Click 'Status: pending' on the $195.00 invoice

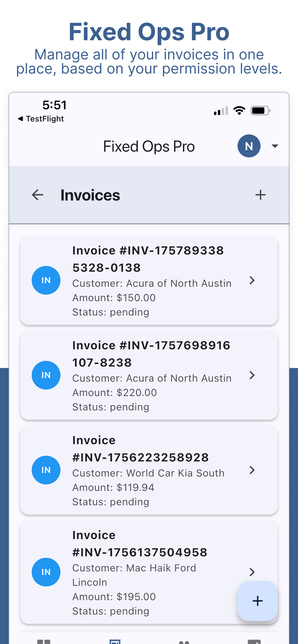(x=111, y=611)
